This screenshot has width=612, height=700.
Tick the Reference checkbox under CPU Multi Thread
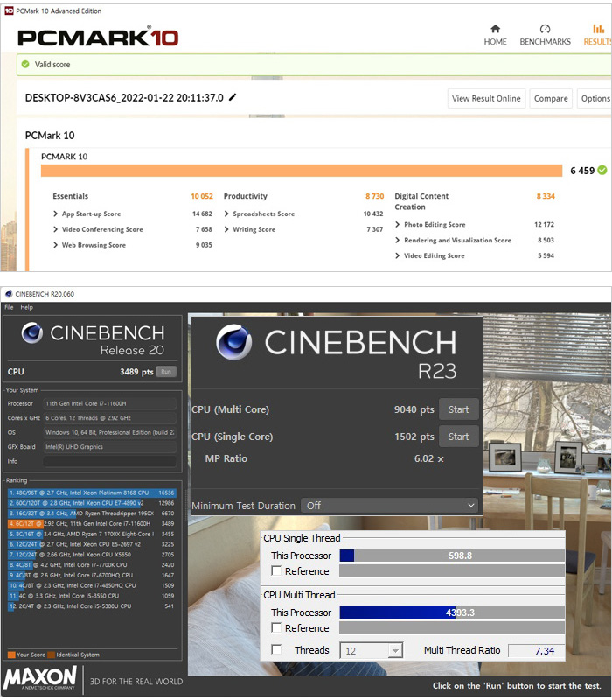pos(276,627)
